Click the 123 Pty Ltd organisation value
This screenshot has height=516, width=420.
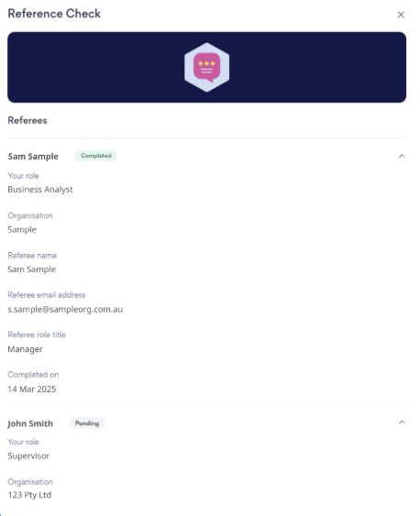pyautogui.click(x=29, y=495)
